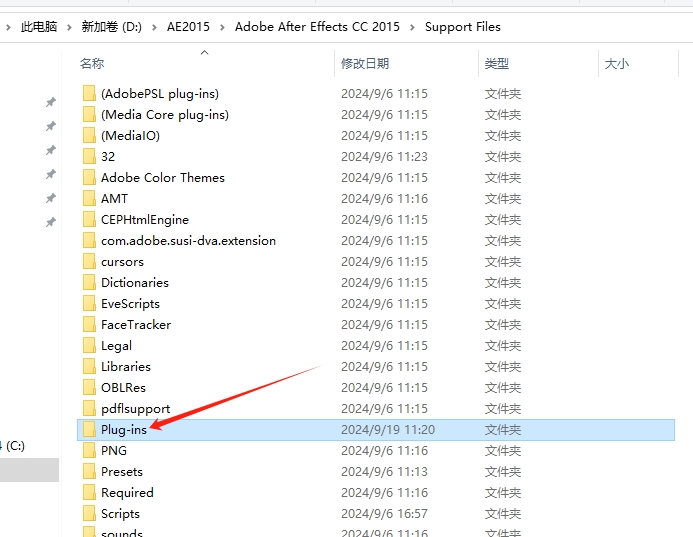
Task: Navigate to 此电脑 in the address bar
Action: pyautogui.click(x=39, y=27)
